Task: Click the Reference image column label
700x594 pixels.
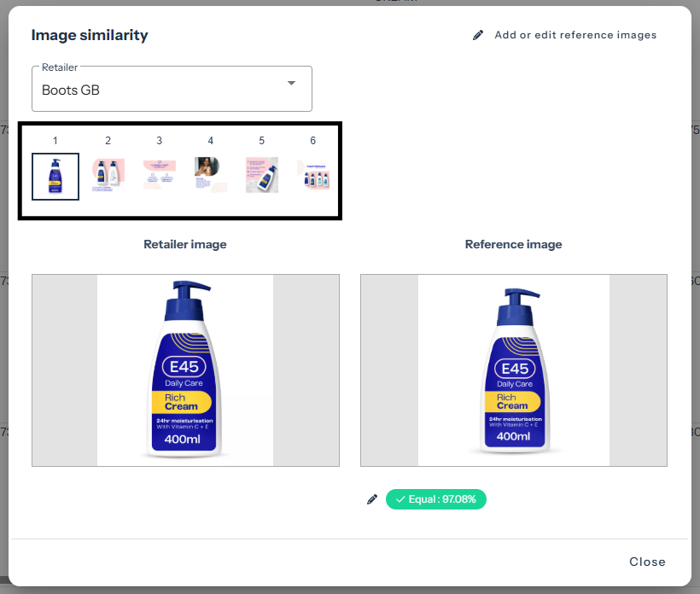Action: point(513,244)
